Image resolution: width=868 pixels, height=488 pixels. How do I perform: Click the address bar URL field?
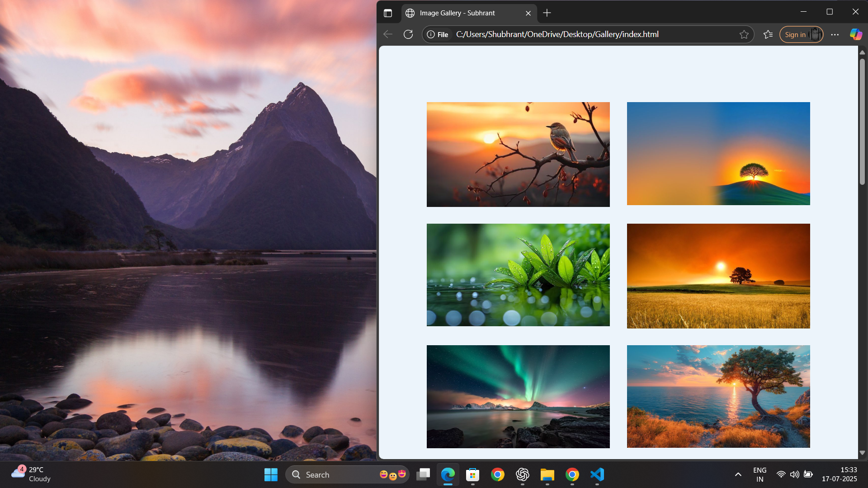pos(588,34)
